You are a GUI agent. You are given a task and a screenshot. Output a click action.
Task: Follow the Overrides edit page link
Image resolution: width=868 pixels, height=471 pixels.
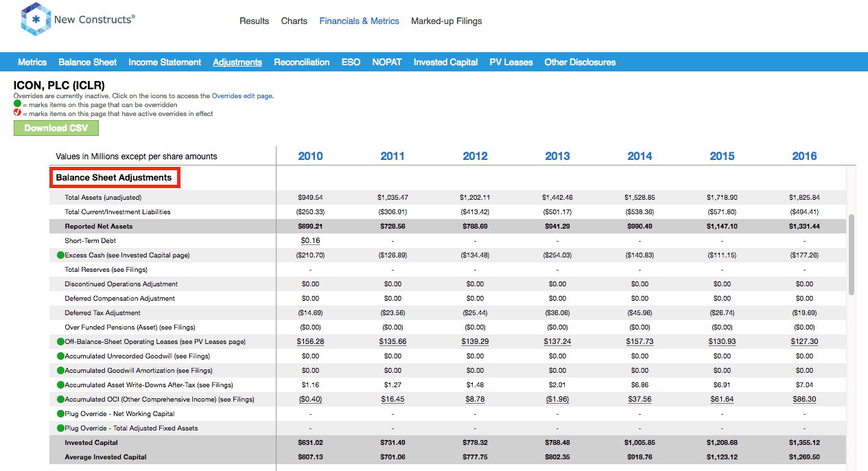[242, 96]
